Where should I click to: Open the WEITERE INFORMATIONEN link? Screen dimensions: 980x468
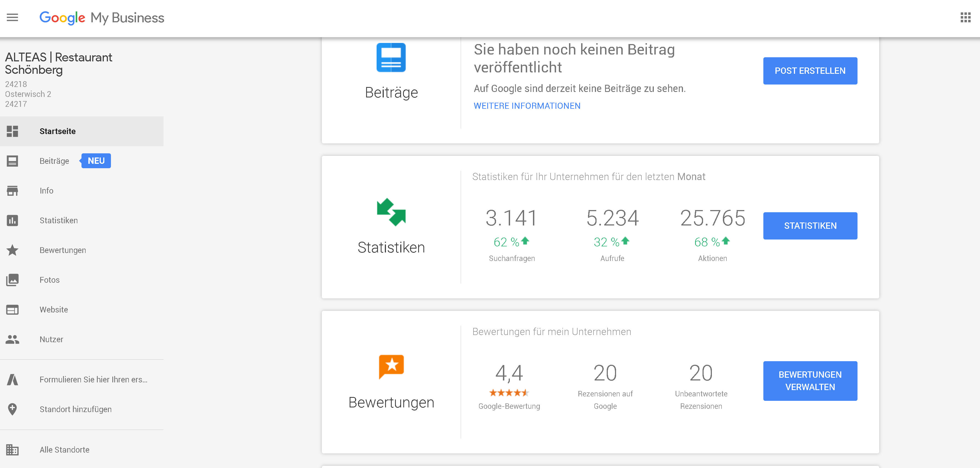[x=527, y=106]
